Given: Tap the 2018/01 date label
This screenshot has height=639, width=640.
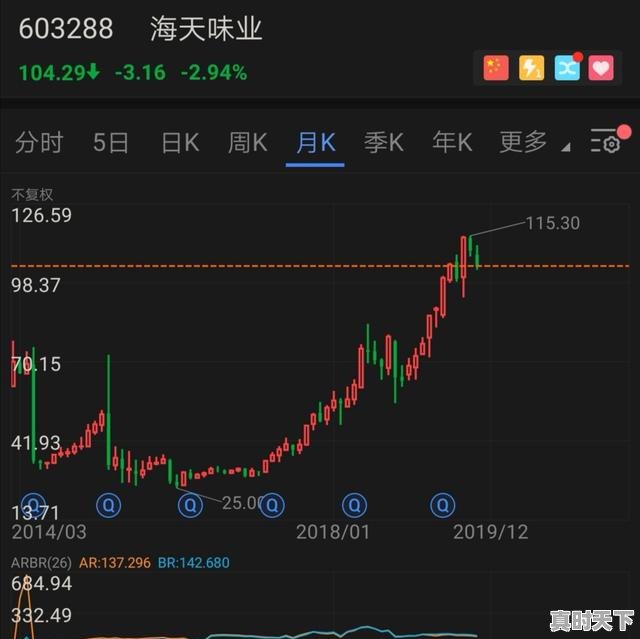Looking at the screenshot, I should pyautogui.click(x=333, y=532).
